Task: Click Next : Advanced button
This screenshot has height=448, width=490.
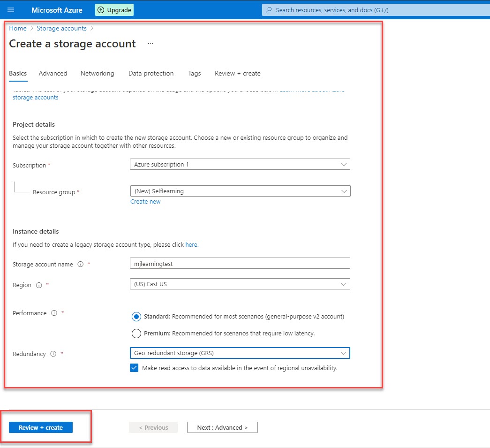Action: 222,427
